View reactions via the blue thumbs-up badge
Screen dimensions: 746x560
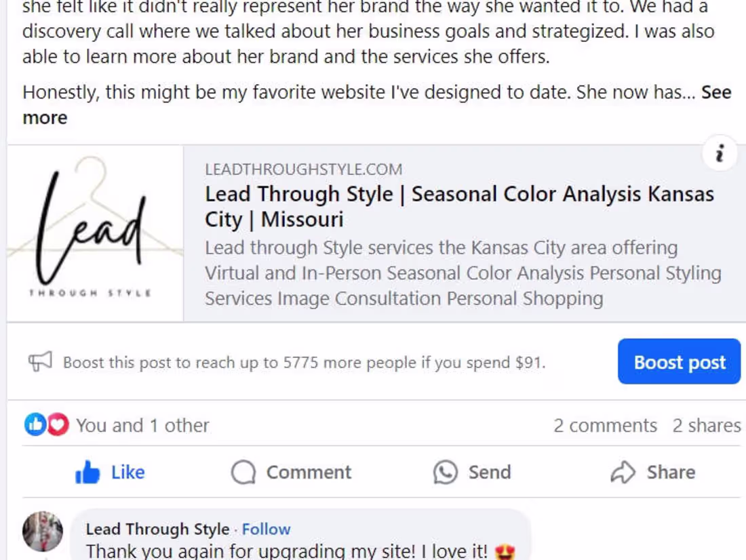pyautogui.click(x=36, y=424)
